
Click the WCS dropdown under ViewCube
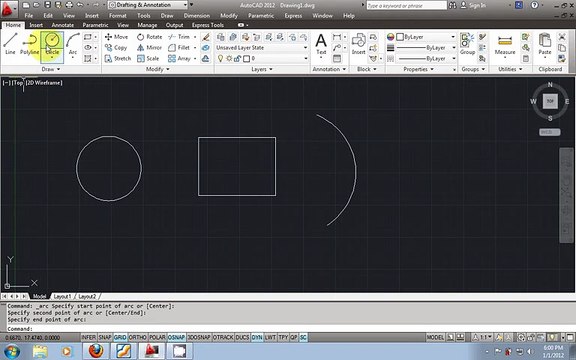550,132
